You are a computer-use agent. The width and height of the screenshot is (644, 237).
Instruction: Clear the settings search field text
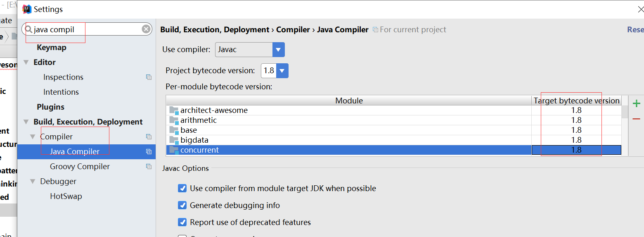tap(146, 29)
